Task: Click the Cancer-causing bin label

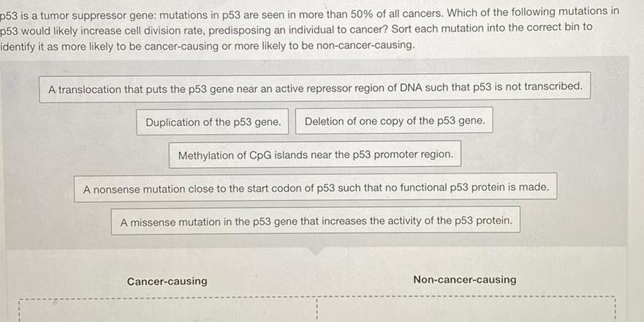Action: click(x=167, y=281)
